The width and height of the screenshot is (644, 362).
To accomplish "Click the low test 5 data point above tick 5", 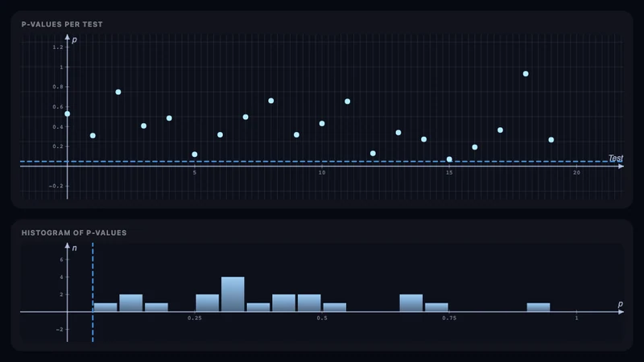I will [195, 154].
